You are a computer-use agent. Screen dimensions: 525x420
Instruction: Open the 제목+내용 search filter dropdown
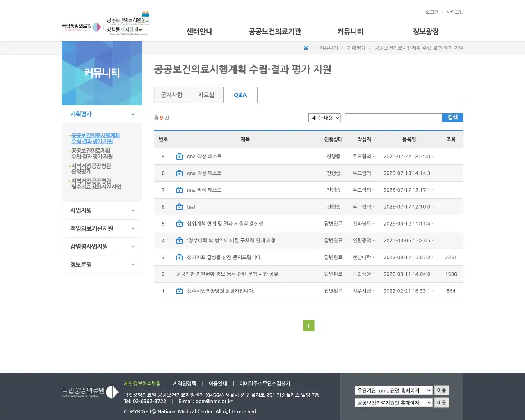[x=324, y=118]
